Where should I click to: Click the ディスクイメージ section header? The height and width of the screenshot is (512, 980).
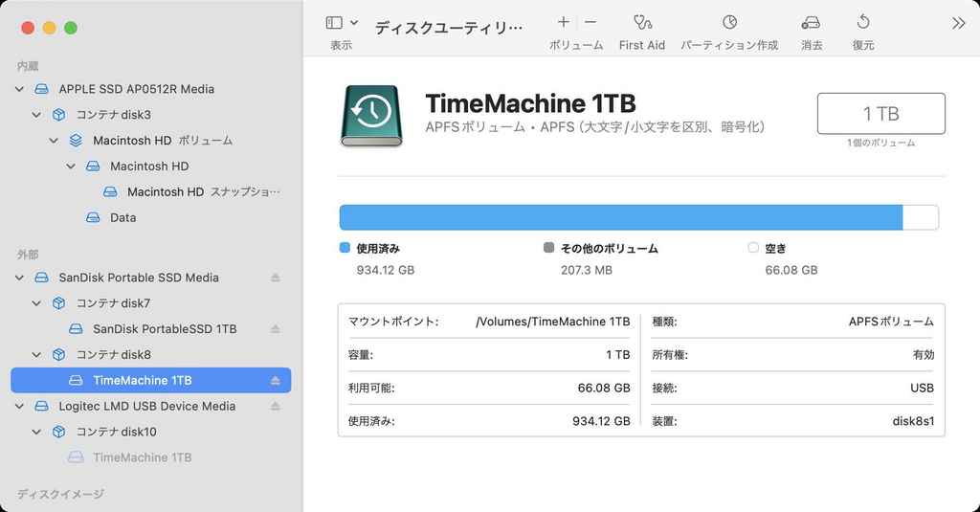coord(60,494)
